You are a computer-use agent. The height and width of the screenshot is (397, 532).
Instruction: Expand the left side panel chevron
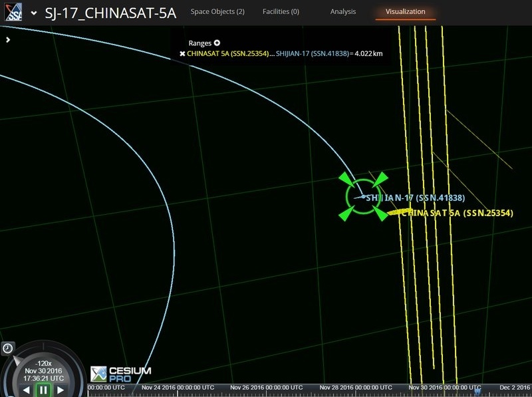point(8,40)
